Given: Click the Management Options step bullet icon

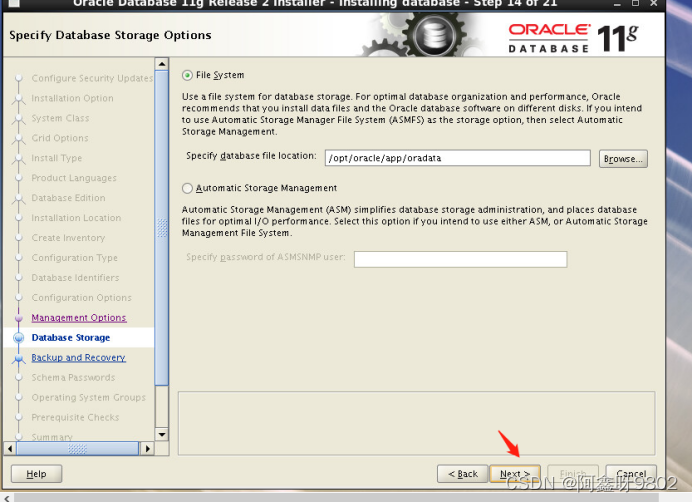Looking at the screenshot, I should click(19, 318).
